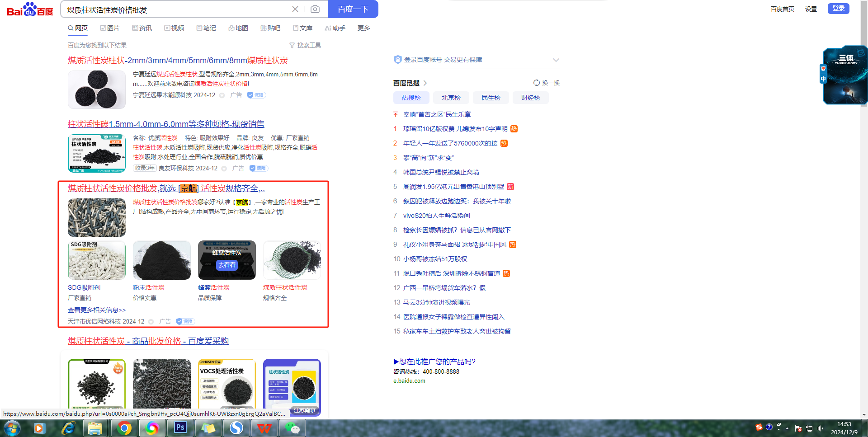Open the 设置 settings link
The image size is (868, 437).
point(811,9)
